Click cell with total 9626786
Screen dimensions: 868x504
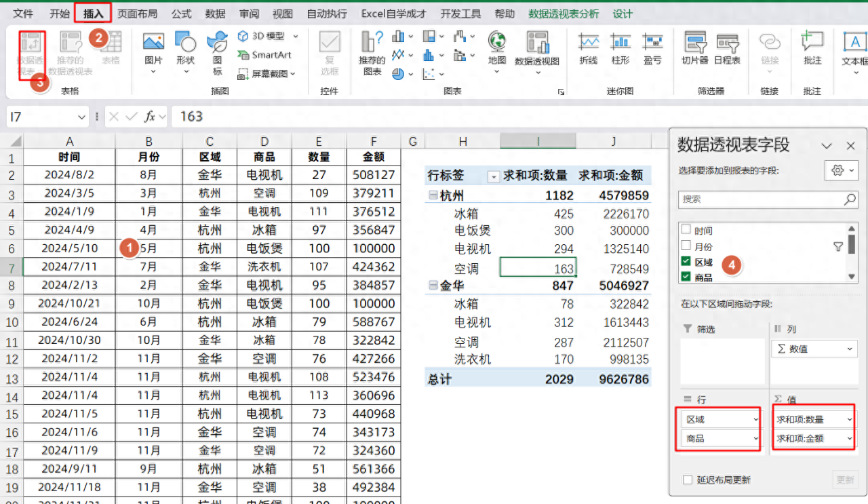coord(614,379)
